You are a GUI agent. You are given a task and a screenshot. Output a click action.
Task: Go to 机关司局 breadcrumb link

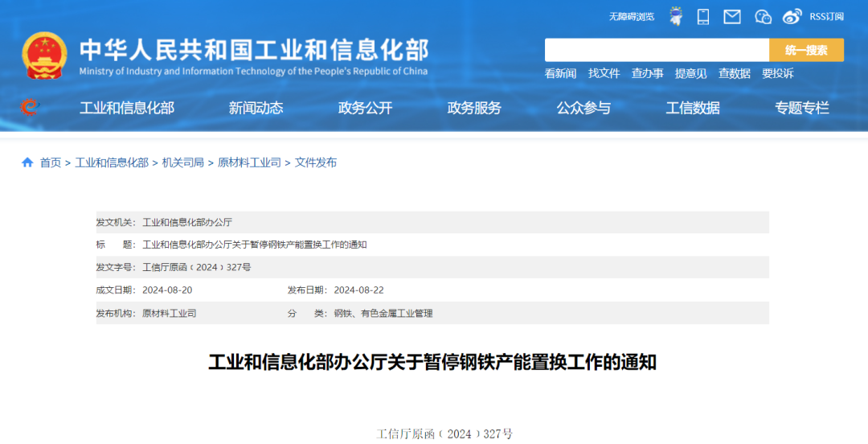coord(182,162)
